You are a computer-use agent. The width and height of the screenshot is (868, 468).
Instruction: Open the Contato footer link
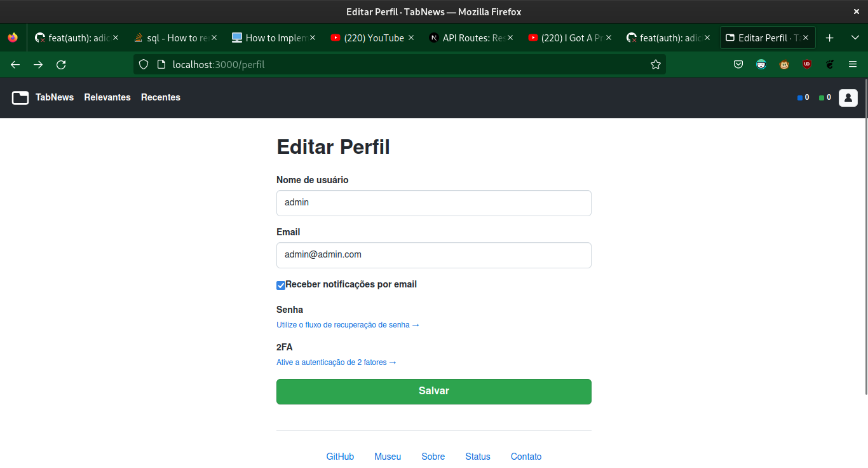tap(526, 457)
